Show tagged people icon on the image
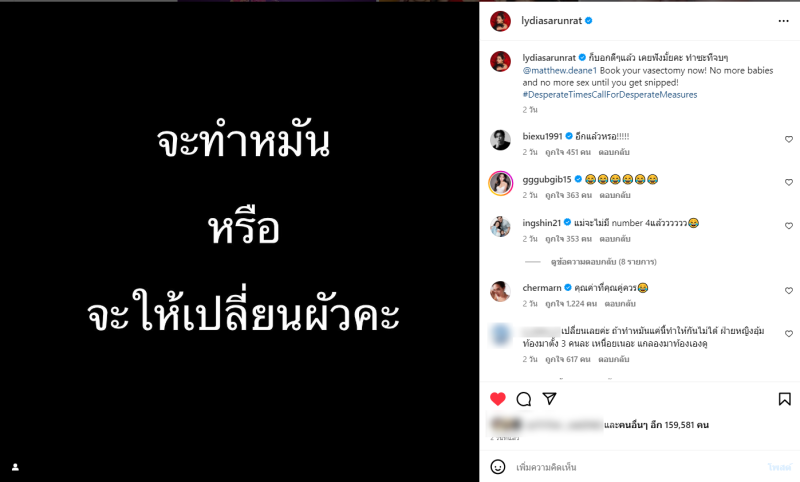The width and height of the screenshot is (800, 482). point(15,467)
